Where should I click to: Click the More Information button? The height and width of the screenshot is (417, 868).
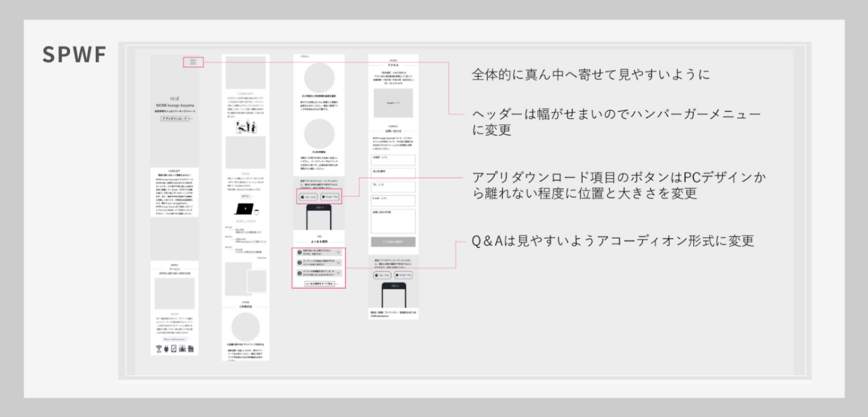(174, 339)
